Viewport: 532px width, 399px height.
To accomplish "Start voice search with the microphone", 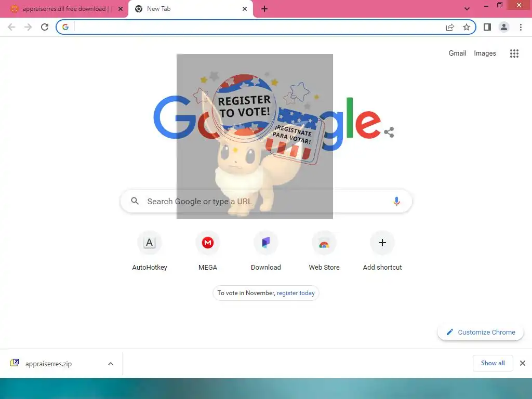I will (x=396, y=201).
